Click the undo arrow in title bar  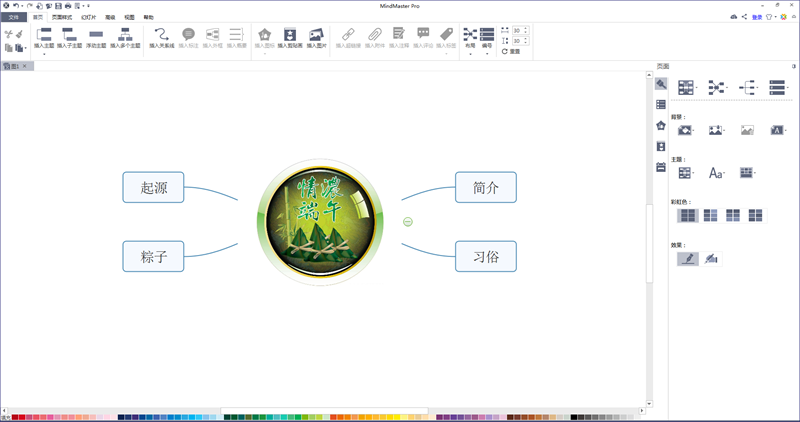[16, 6]
